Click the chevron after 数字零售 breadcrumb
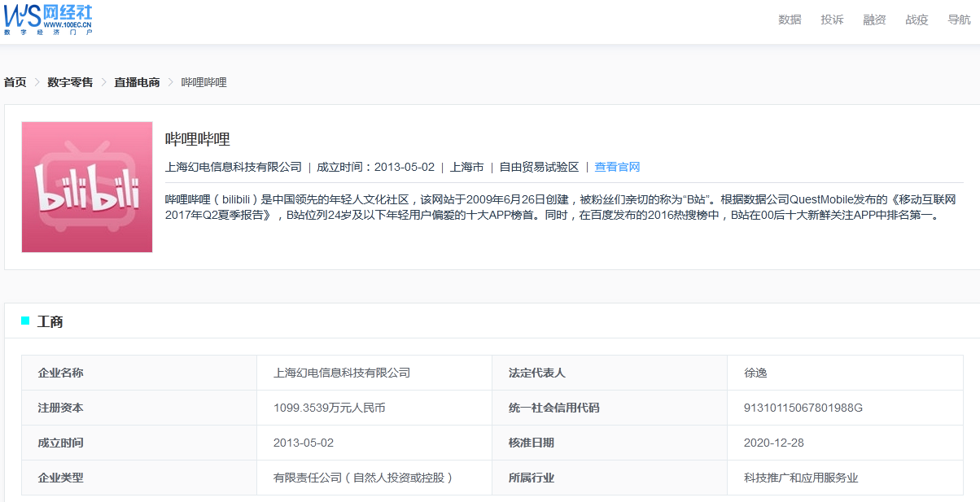 coord(104,82)
